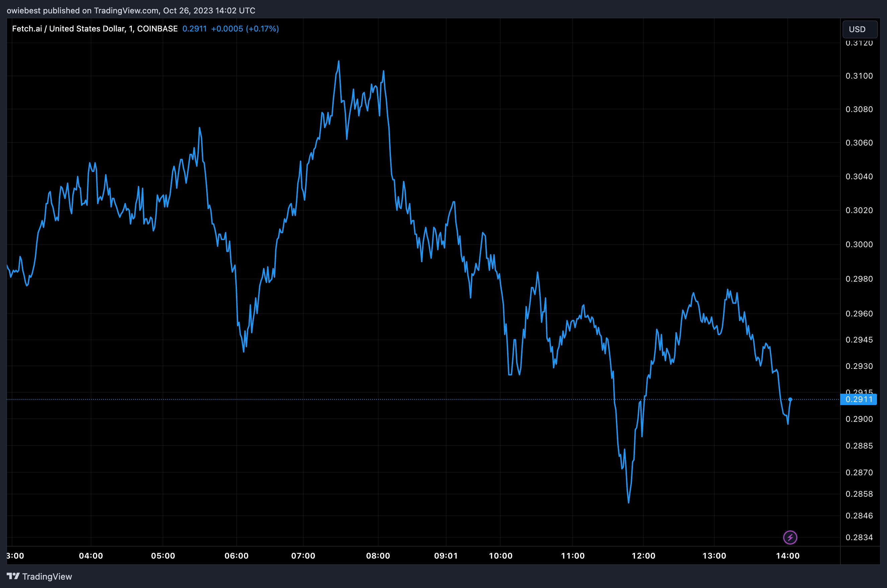This screenshot has height=588, width=887.
Task: Click the 0.2911 value in the header
Action: (194, 29)
